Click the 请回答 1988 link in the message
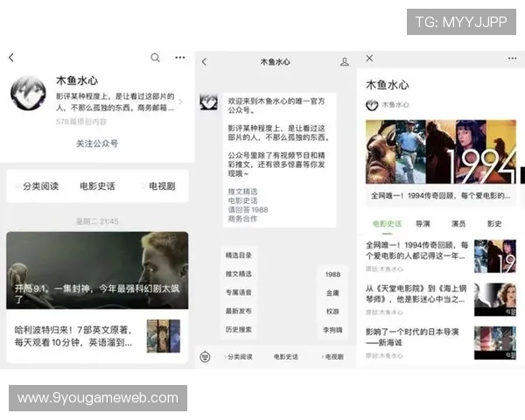Screen dimensions: 525x420 248,210
